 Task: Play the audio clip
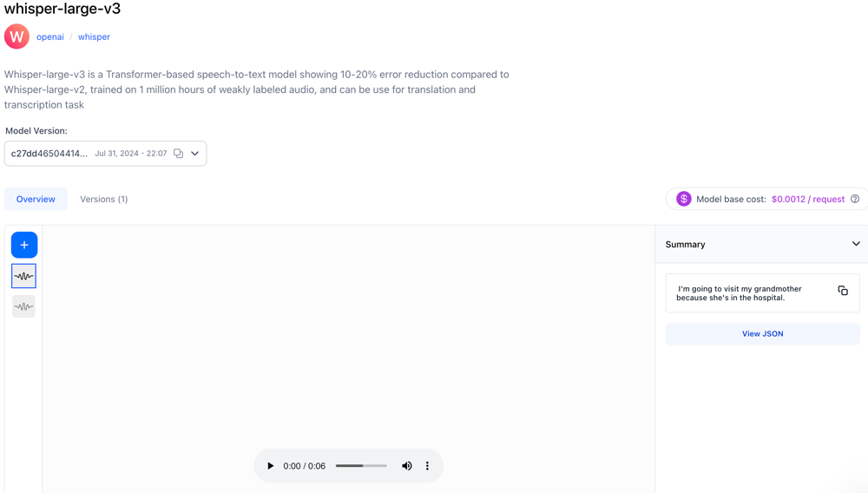click(x=270, y=466)
